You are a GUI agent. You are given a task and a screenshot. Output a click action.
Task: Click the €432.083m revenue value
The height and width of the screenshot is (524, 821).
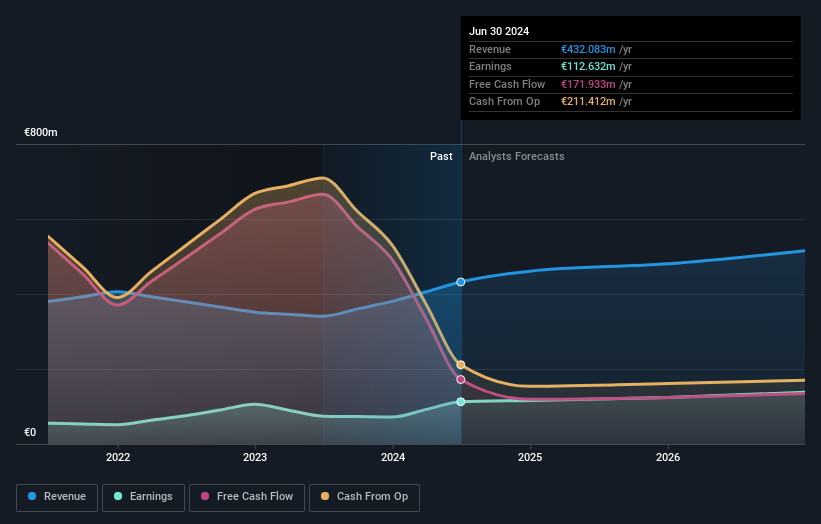coord(588,49)
